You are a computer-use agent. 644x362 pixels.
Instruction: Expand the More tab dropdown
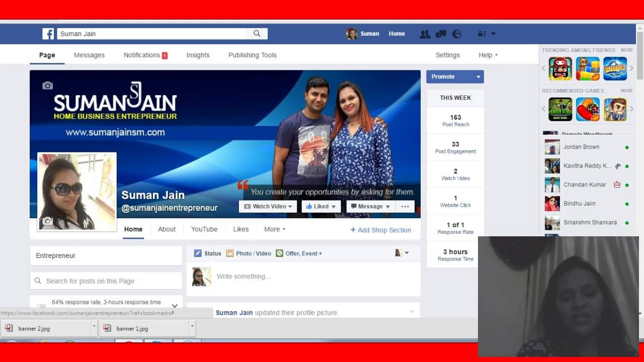pyautogui.click(x=275, y=229)
